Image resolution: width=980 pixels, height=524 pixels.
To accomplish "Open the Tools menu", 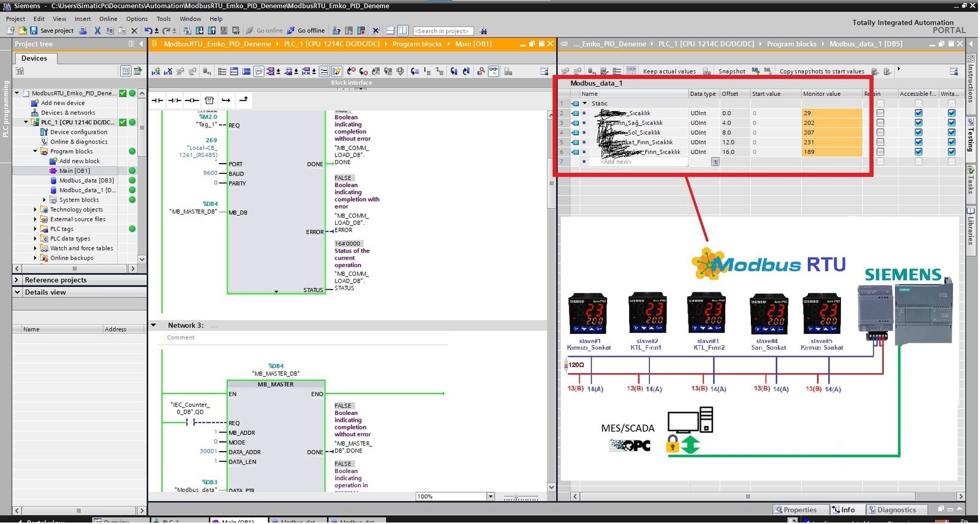I will (x=164, y=19).
